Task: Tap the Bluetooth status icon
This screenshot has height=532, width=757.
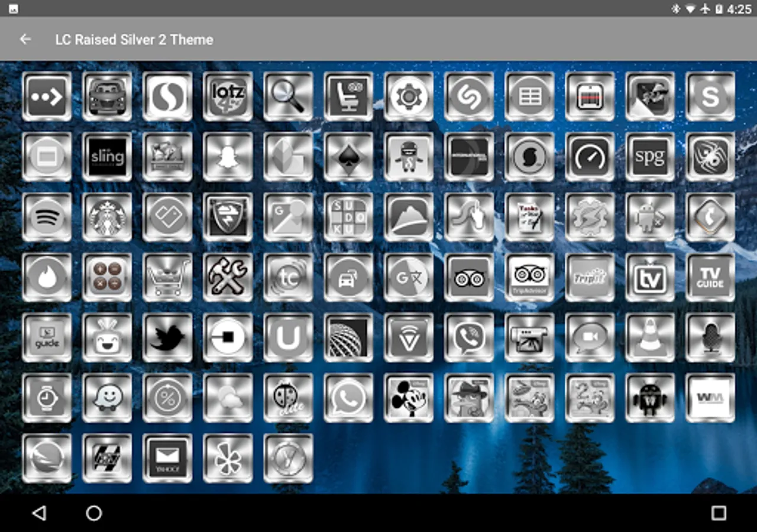Action: (x=676, y=9)
